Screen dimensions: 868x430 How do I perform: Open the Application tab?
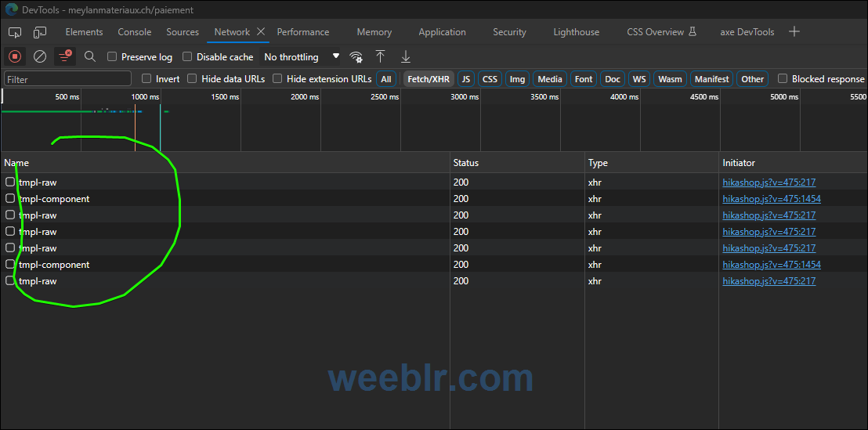443,32
